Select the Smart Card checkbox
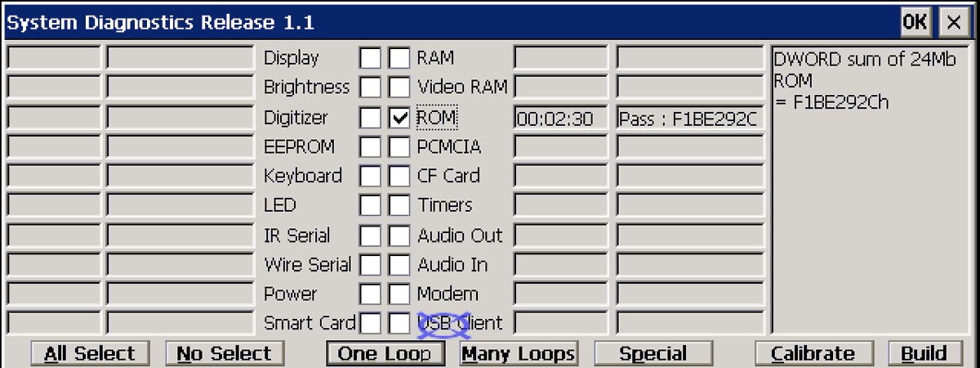This screenshot has width=980, height=368. (x=371, y=323)
